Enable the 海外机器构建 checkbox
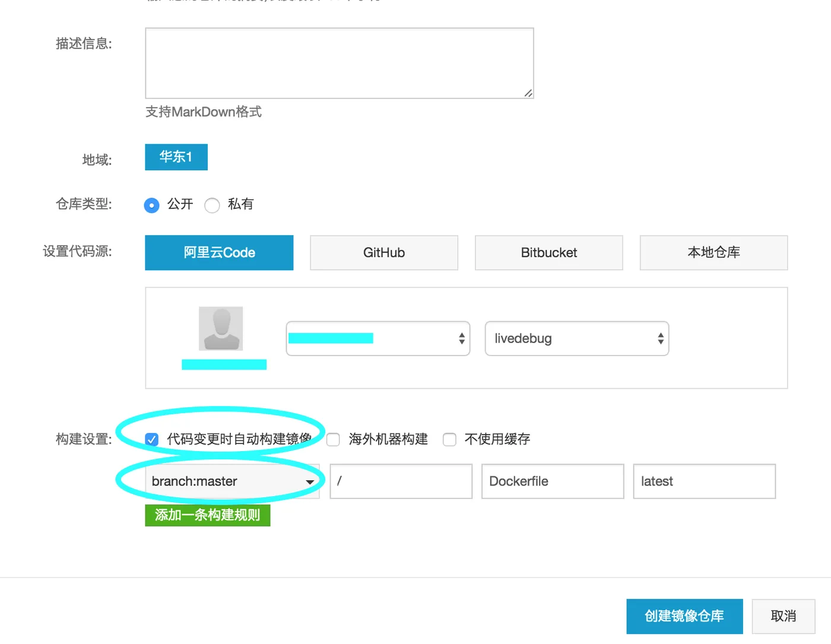This screenshot has width=831, height=644. click(x=332, y=439)
